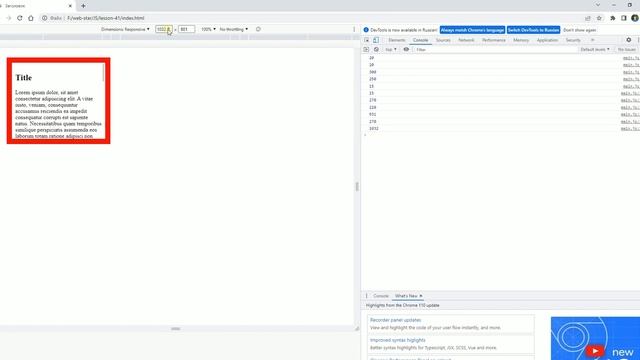Open the top context dropdown
This screenshot has width=640, height=360.
point(391,49)
